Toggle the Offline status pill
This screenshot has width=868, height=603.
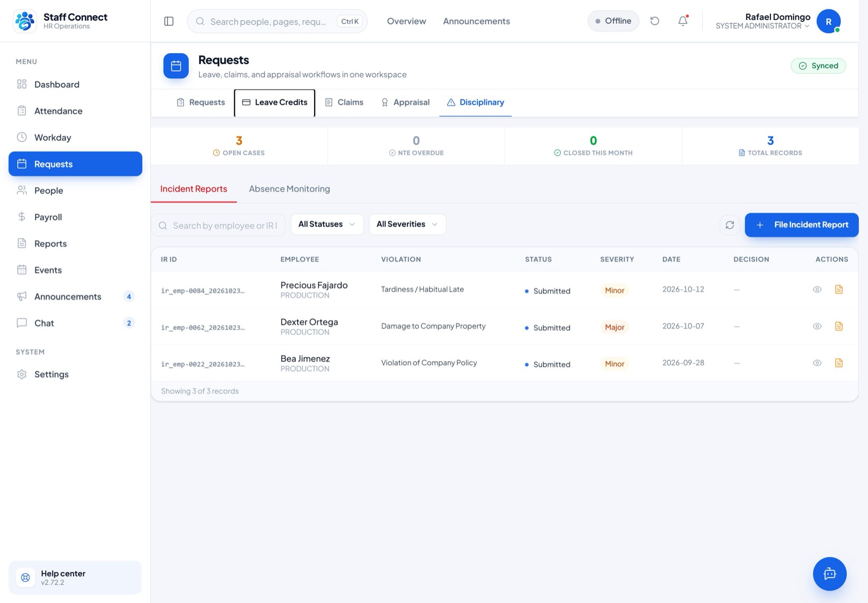(614, 21)
